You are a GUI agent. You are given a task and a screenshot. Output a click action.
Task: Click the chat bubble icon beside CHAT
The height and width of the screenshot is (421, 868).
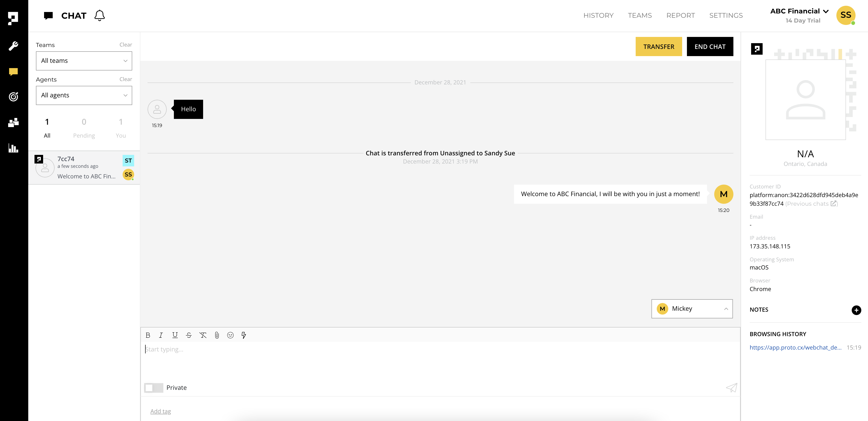pos(49,16)
